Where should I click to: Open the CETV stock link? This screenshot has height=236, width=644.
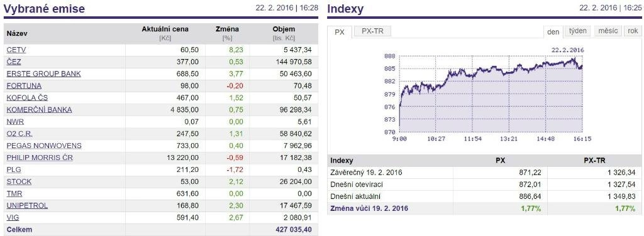[x=16, y=50]
